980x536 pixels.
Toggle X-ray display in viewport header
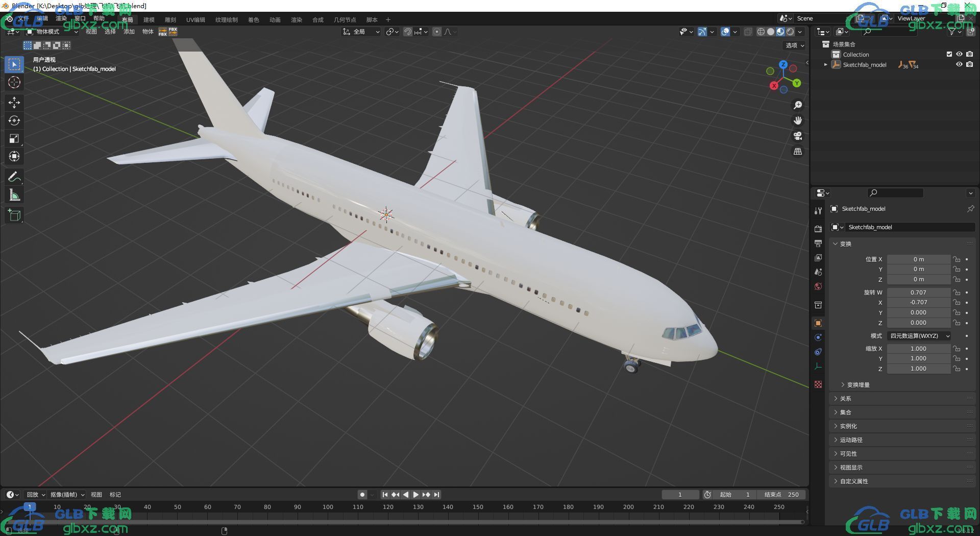click(x=748, y=32)
